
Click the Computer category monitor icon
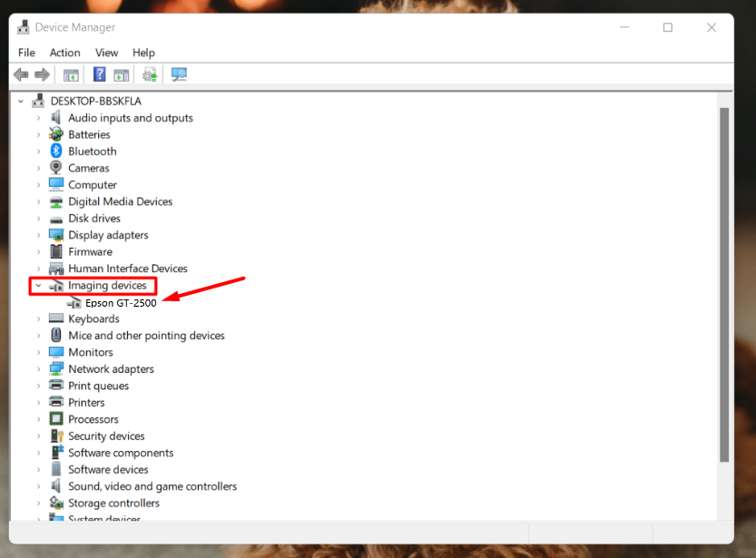point(56,184)
